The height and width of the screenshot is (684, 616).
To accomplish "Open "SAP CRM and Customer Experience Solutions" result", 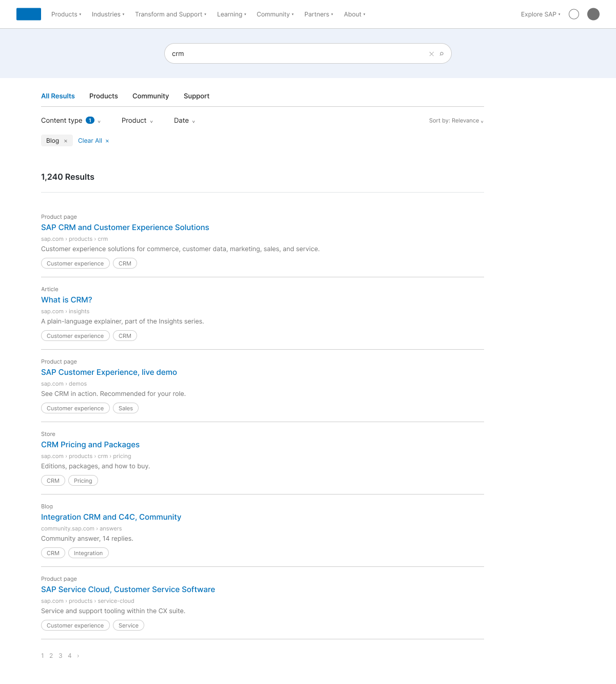I will pyautogui.click(x=125, y=227).
